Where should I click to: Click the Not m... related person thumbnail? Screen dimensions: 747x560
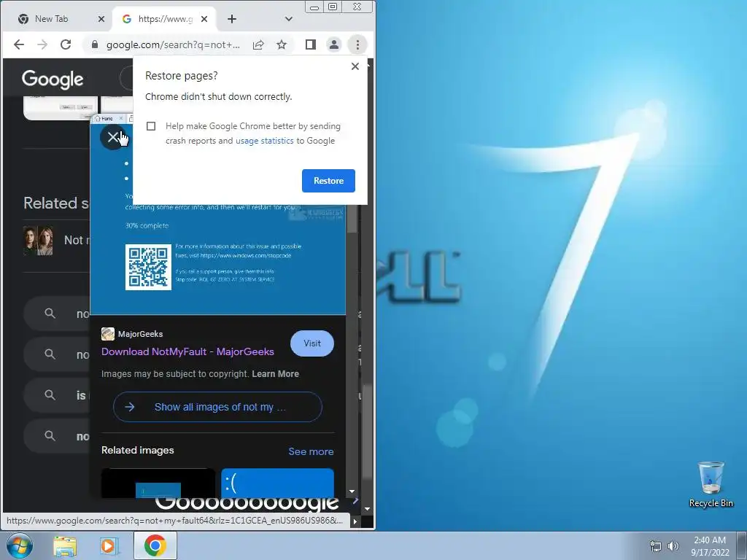(x=38, y=241)
